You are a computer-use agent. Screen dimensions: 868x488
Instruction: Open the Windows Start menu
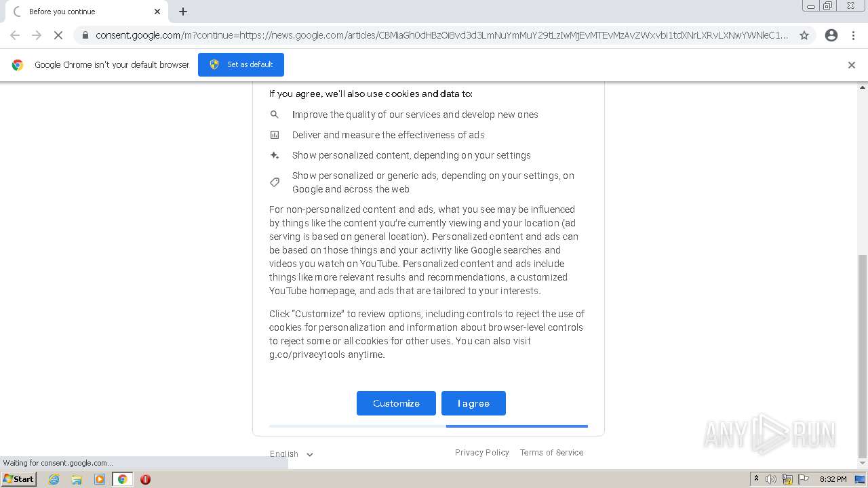click(x=18, y=479)
